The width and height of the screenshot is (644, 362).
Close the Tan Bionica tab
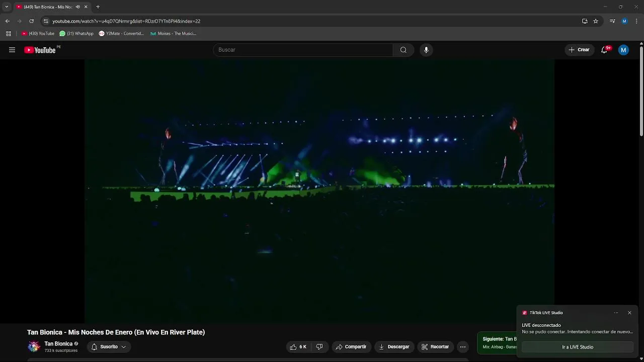point(86,7)
